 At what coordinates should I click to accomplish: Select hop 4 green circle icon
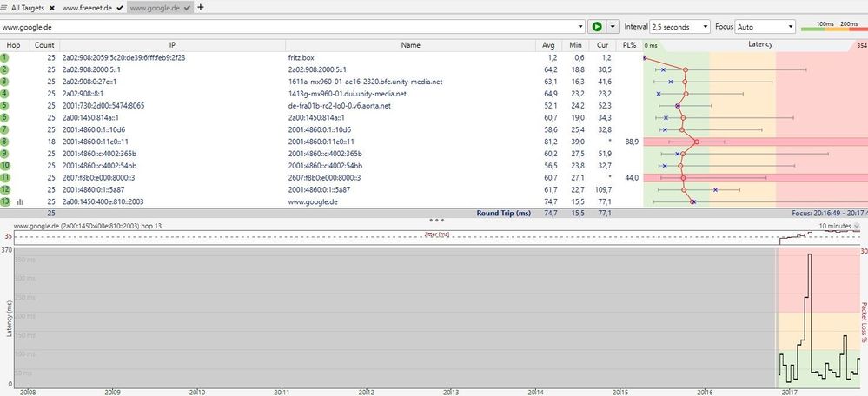[4, 94]
